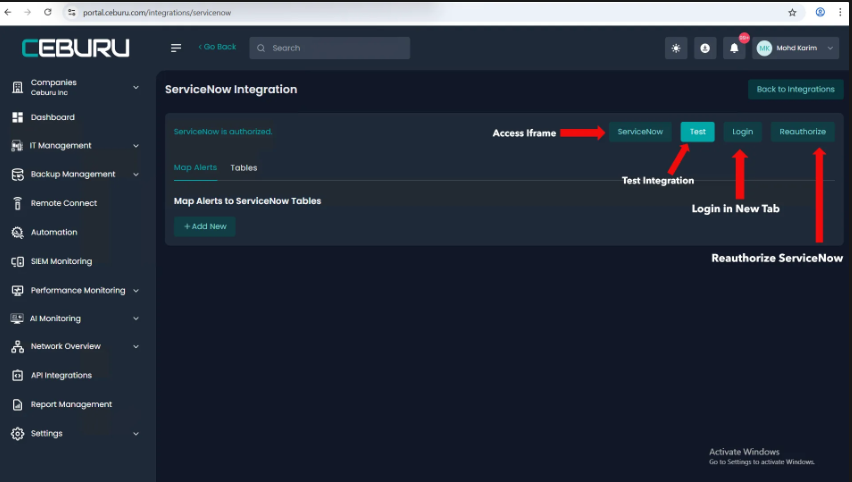This screenshot has width=852, height=482.
Task: Click the Add New button
Action: [205, 227]
